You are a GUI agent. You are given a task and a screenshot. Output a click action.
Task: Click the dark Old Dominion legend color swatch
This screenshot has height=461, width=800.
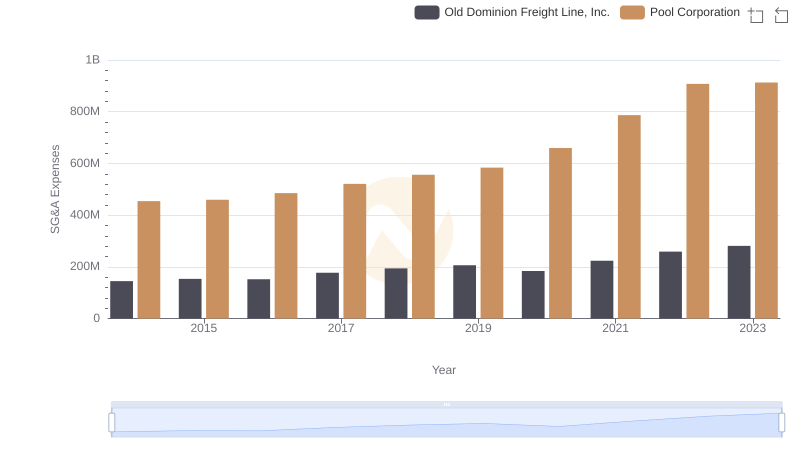(427, 12)
